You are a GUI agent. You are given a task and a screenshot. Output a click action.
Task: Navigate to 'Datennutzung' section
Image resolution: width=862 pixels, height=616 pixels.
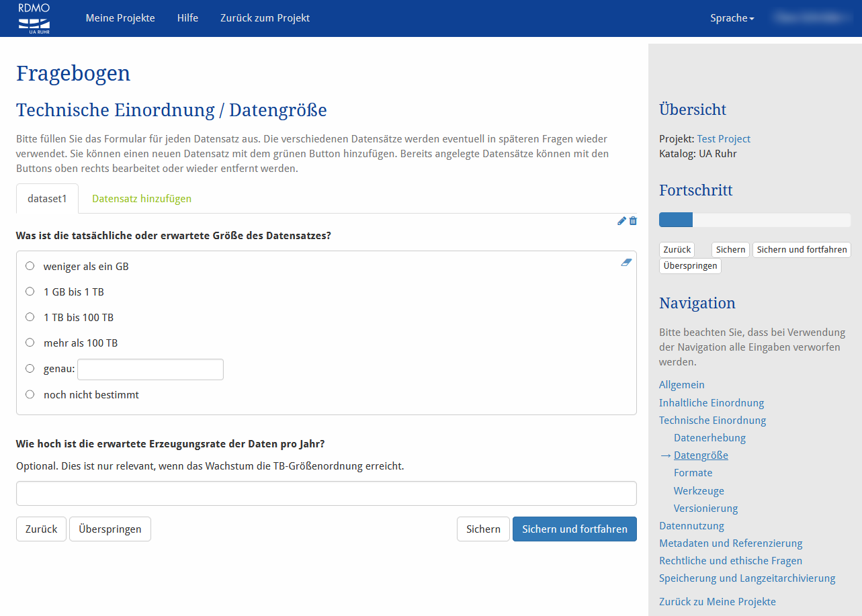691,526
